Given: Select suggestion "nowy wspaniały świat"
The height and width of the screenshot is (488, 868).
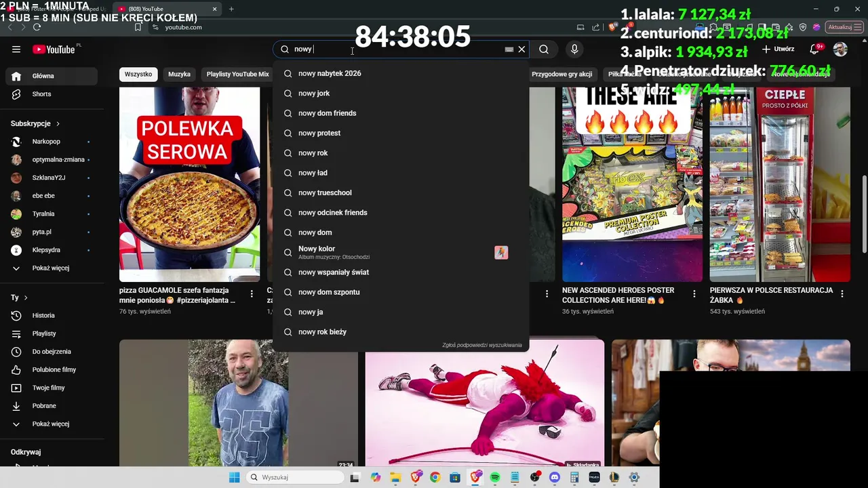Looking at the screenshot, I should click(401, 272).
